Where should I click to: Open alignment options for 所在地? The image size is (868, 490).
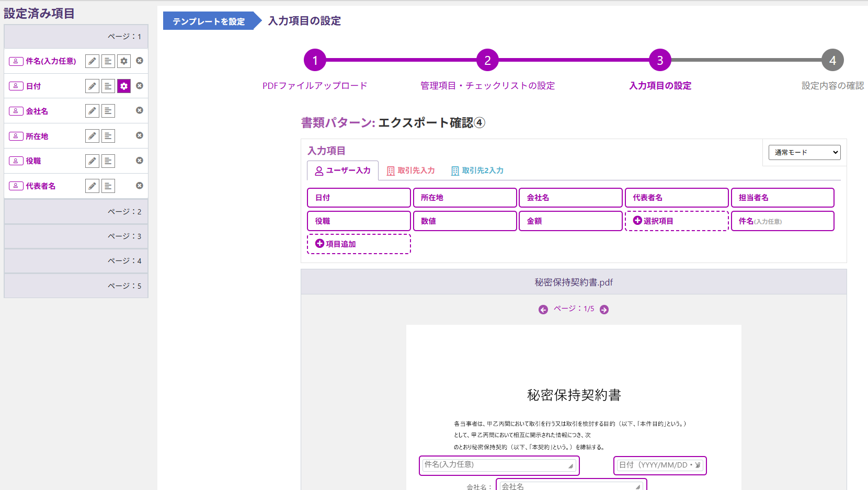pyautogui.click(x=108, y=136)
